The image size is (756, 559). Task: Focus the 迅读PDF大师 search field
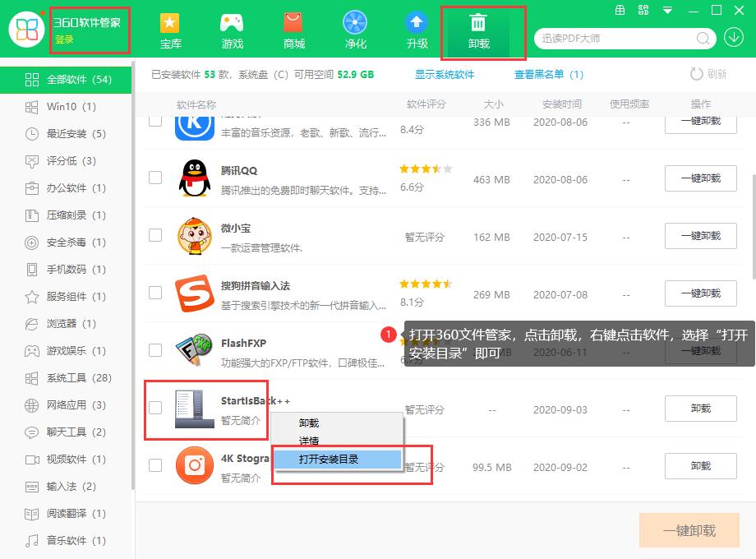pos(617,38)
